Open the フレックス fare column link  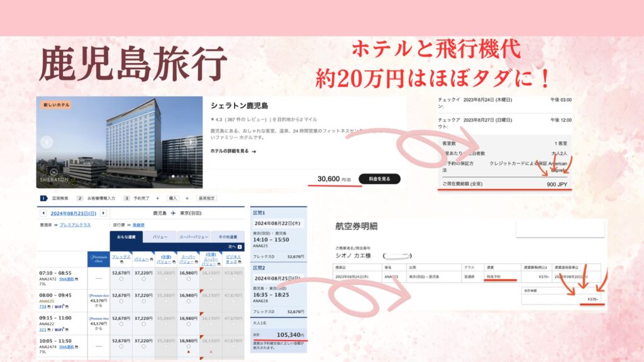pos(121,257)
